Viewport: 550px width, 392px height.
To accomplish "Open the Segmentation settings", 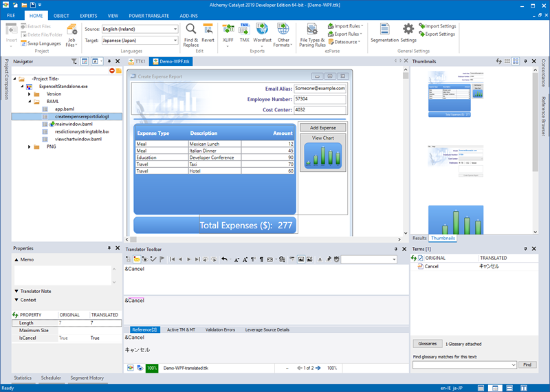I will (385, 33).
